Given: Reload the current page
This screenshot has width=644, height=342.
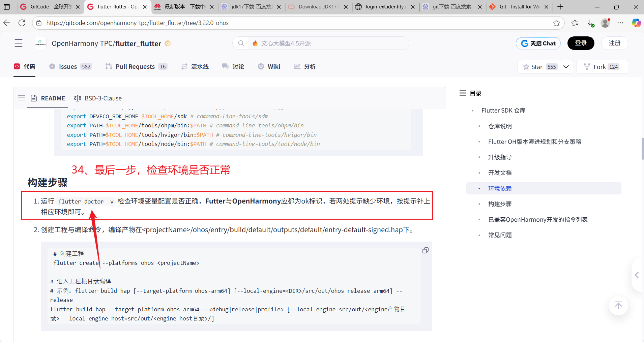Looking at the screenshot, I should (x=22, y=23).
